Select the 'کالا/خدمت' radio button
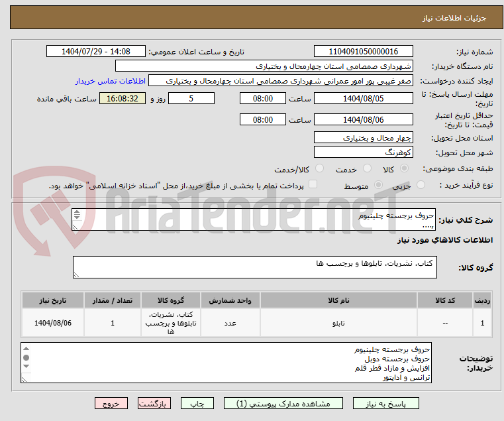Screen dimensions: 504x421 tap(319, 168)
